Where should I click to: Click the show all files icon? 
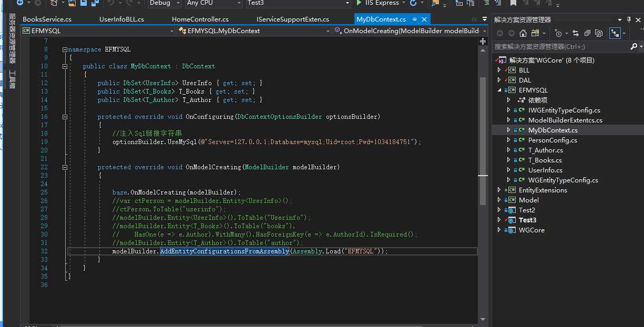pos(599,33)
